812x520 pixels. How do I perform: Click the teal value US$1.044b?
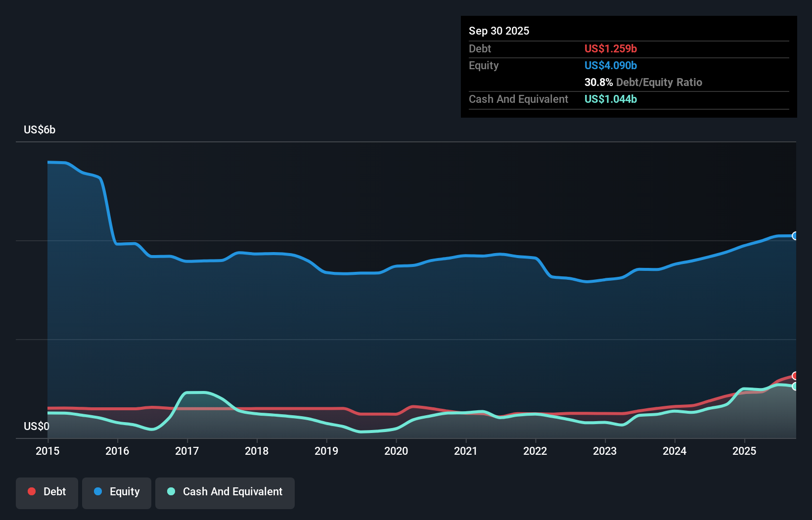pyautogui.click(x=611, y=99)
